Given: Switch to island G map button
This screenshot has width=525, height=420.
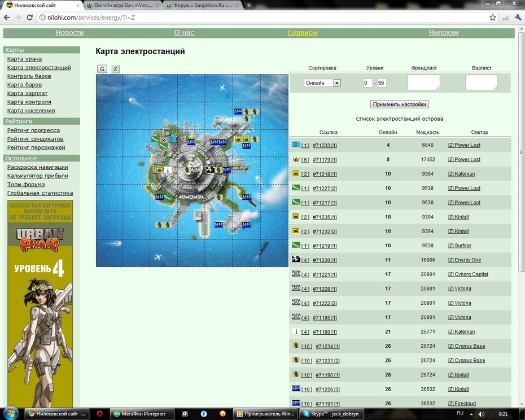Looking at the screenshot, I should (102, 69).
